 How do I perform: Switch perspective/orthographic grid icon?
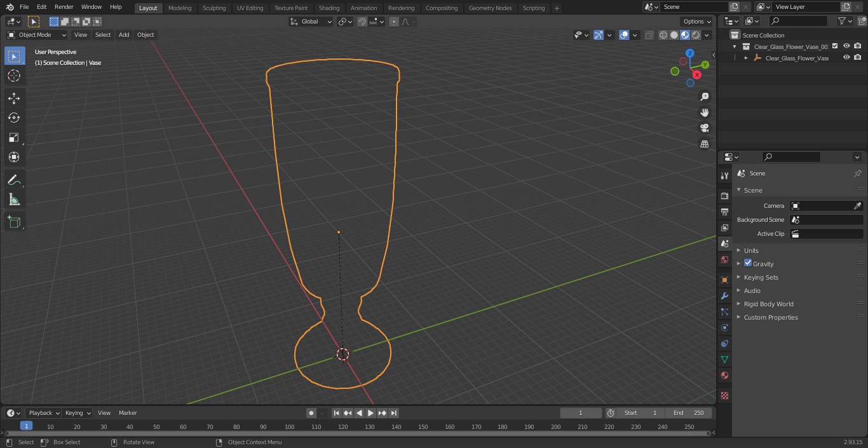click(x=704, y=144)
